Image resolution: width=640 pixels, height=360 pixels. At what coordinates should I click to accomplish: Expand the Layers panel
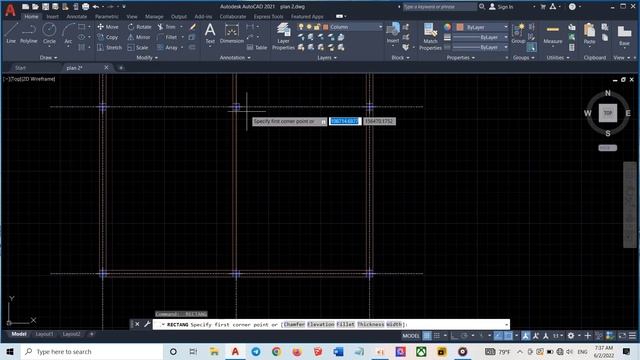click(327, 58)
